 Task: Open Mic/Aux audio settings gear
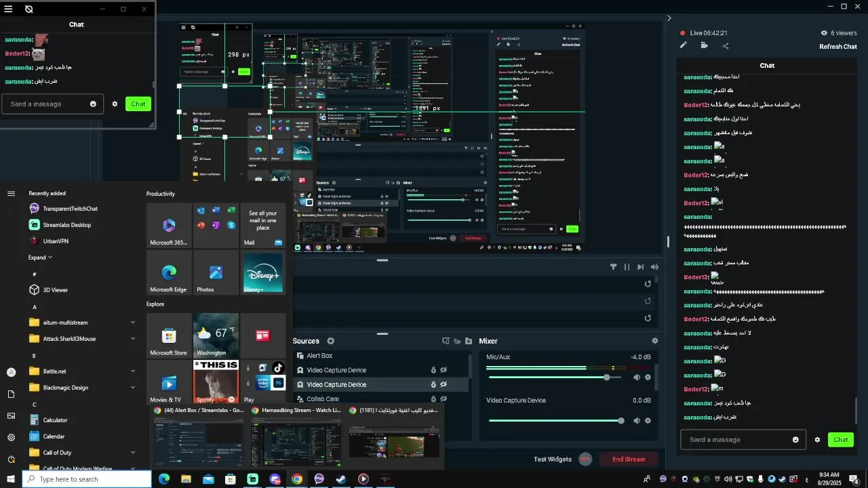pyautogui.click(x=648, y=378)
